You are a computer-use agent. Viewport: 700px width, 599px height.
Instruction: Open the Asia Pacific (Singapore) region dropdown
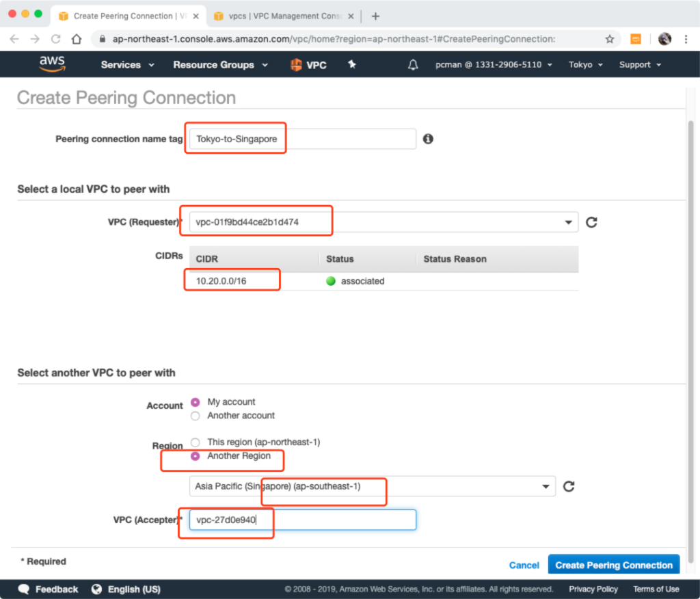coord(373,486)
